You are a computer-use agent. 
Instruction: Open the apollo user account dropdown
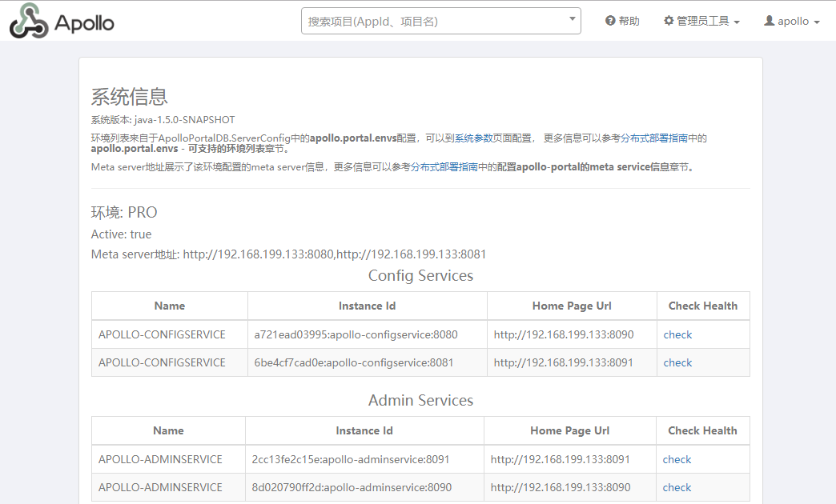tap(792, 21)
